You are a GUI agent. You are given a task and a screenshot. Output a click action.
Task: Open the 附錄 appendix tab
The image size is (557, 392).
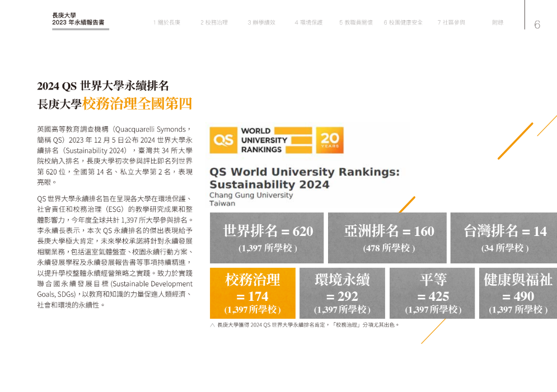(x=498, y=22)
